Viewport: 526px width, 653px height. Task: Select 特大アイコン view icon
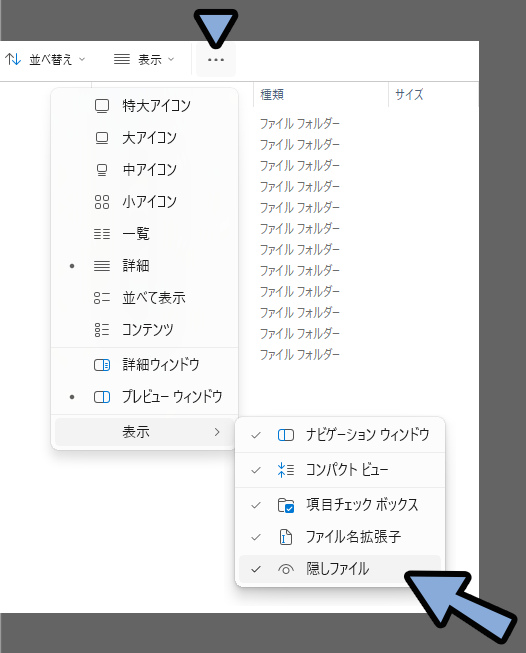coord(102,106)
